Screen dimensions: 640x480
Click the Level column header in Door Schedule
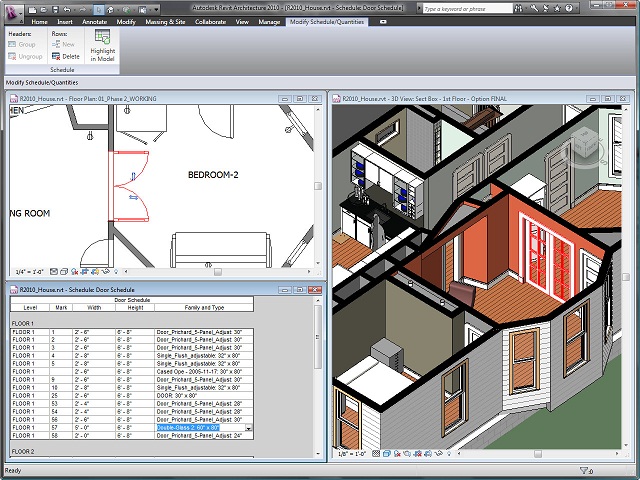tap(30, 308)
